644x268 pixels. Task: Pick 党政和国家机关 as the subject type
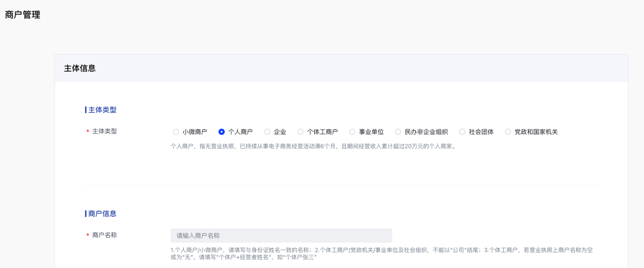(x=508, y=132)
